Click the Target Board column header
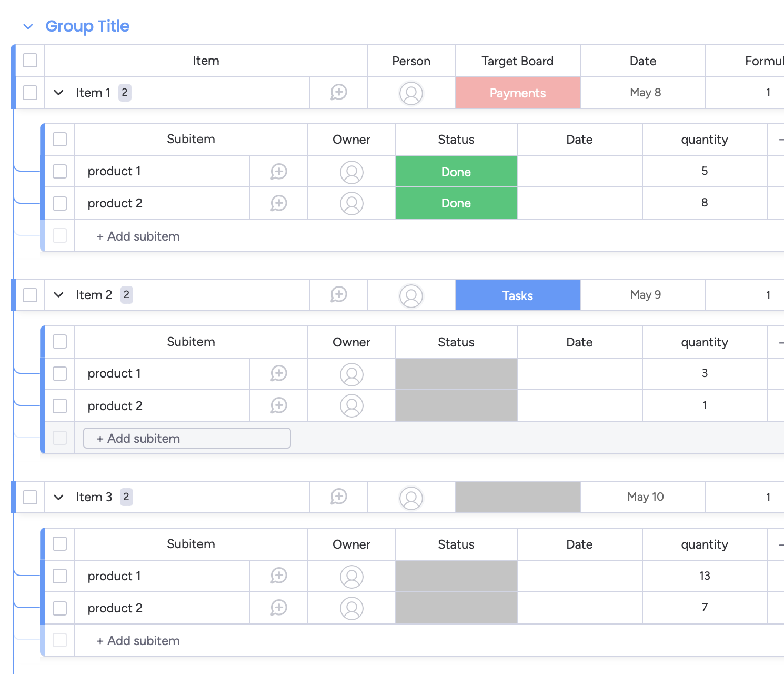The width and height of the screenshot is (784, 674). [x=517, y=61]
